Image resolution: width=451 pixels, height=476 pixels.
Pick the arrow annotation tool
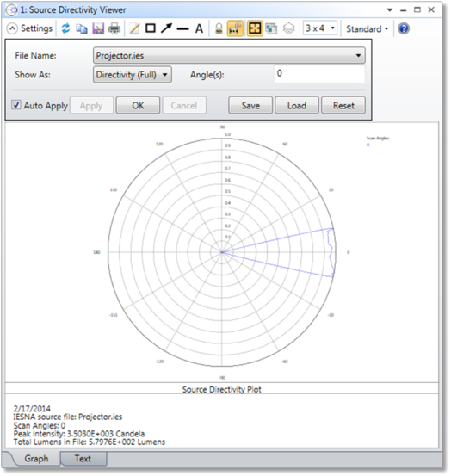click(166, 28)
